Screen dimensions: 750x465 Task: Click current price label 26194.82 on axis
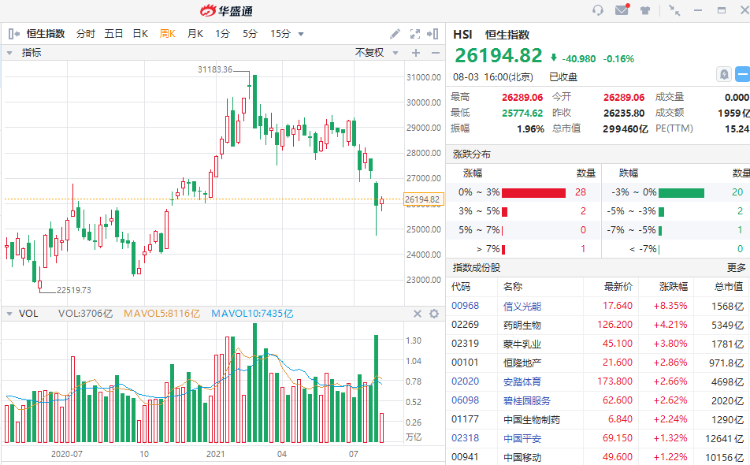423,199
